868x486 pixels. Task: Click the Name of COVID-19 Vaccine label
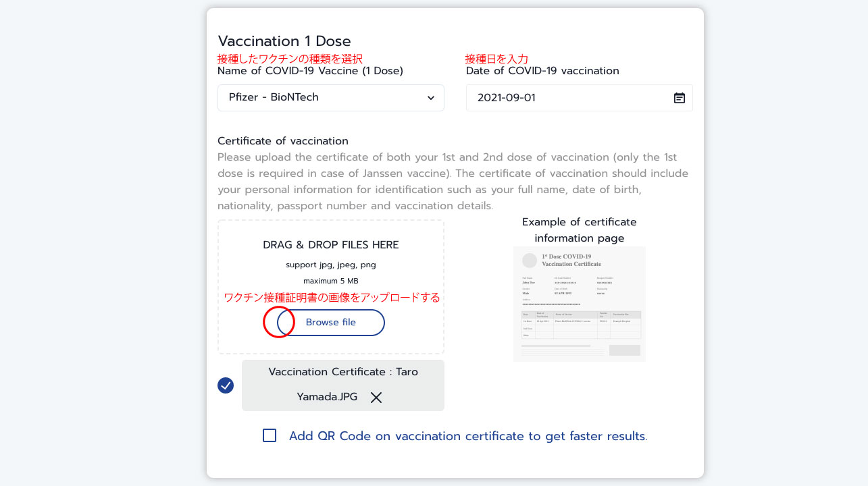[x=310, y=71]
